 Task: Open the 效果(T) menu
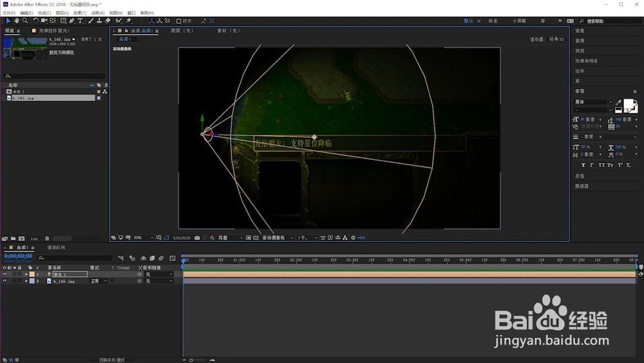(80, 13)
